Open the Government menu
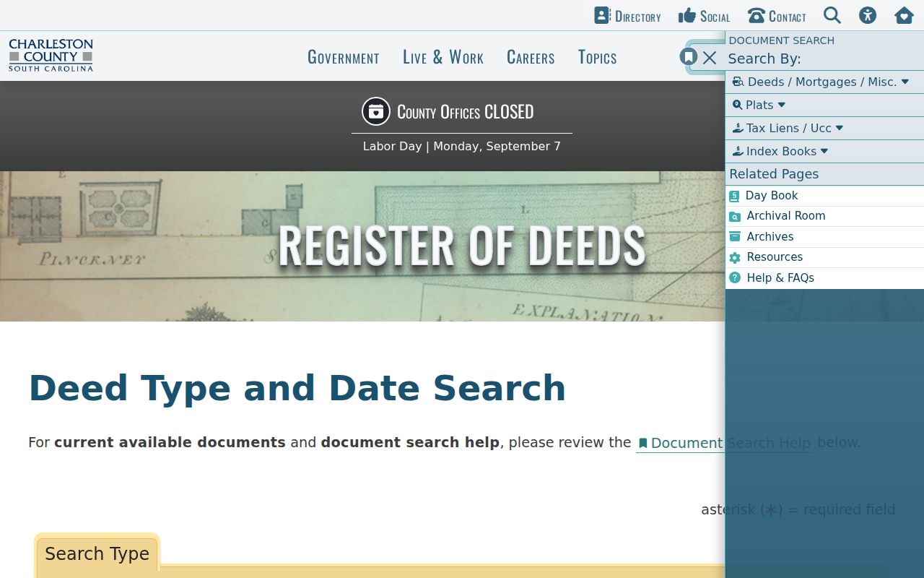 344,57
